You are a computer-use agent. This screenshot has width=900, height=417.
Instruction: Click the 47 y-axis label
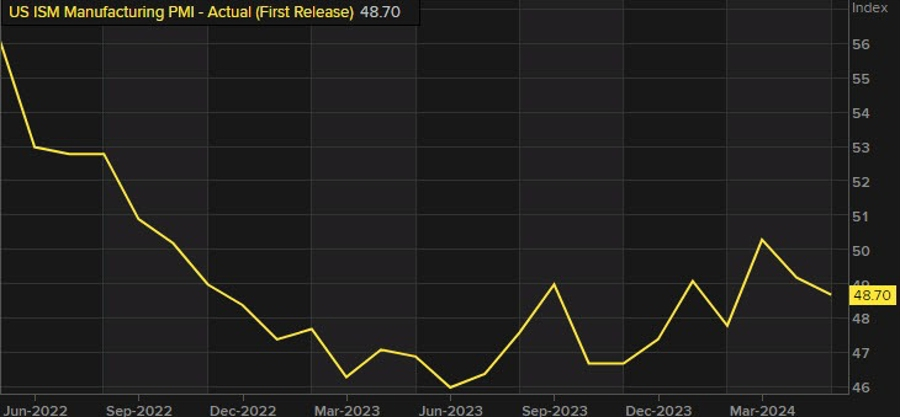861,353
